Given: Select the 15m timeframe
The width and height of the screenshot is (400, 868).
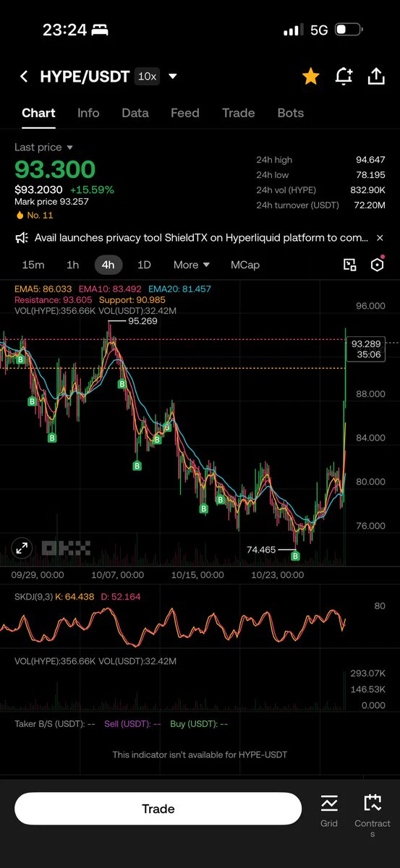Looking at the screenshot, I should click(33, 265).
